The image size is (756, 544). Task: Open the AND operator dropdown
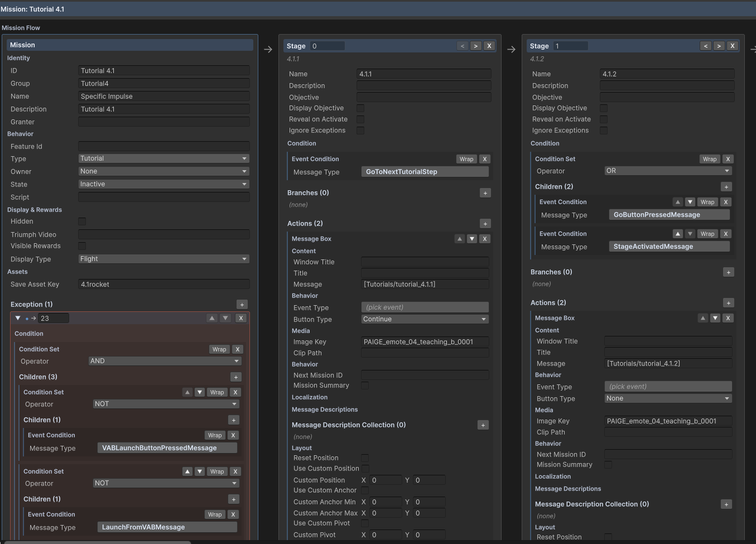click(165, 361)
